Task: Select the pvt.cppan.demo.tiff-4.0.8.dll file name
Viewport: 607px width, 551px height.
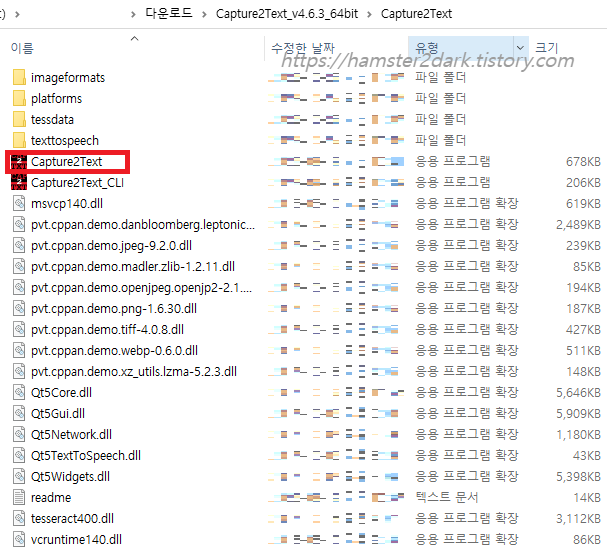Action: click(107, 329)
